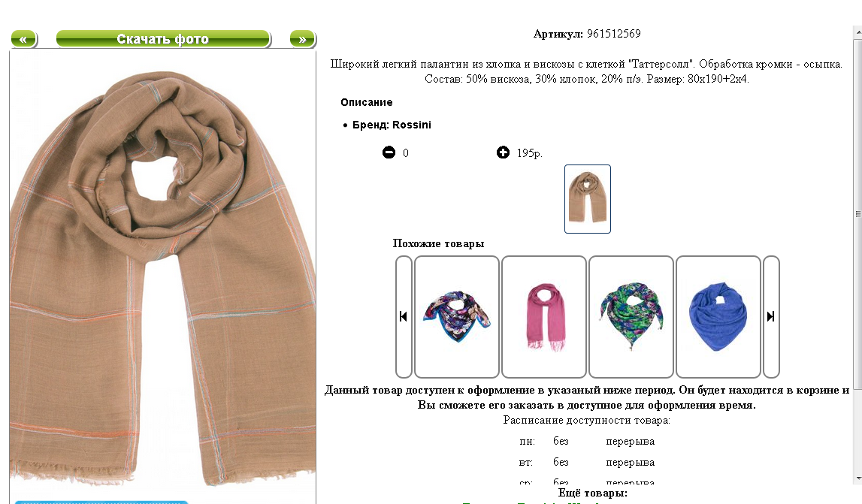Open the blue scarf similar product

718,316
